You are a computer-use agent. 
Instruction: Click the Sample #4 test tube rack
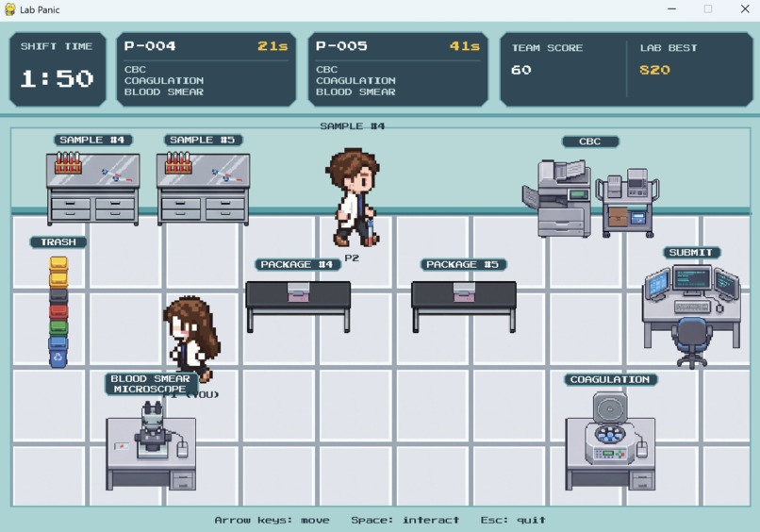(68, 162)
